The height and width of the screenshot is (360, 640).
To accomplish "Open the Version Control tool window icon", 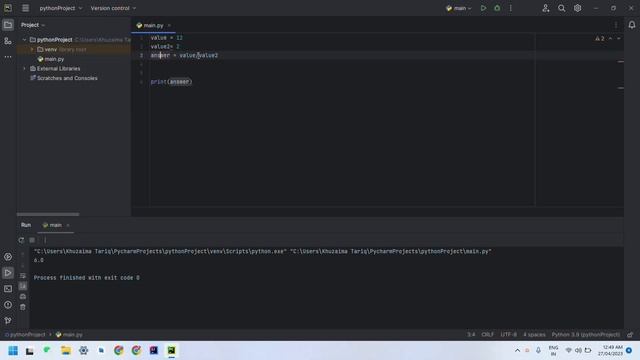I will [x=8, y=320].
